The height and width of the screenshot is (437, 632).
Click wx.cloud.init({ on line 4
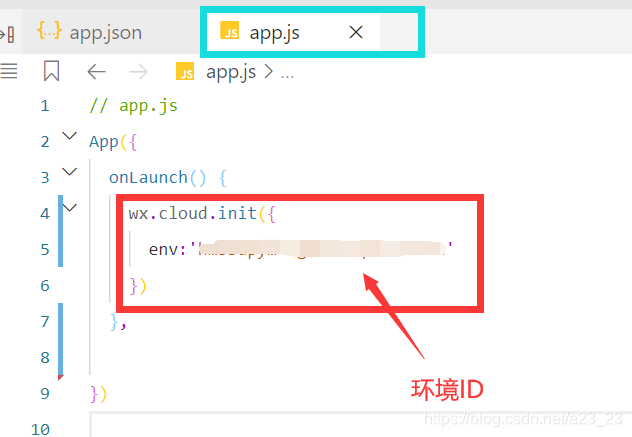[x=202, y=213]
